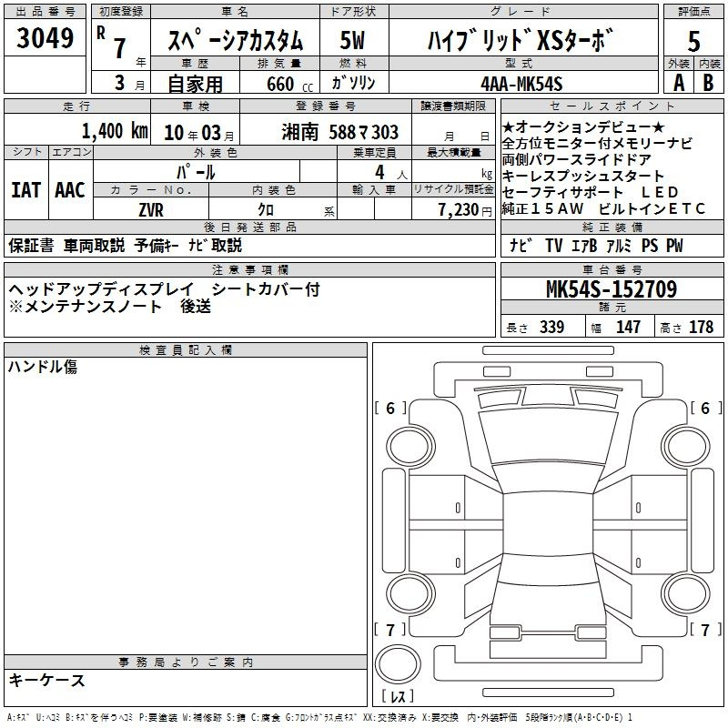Click the [7] tire marking at right of diagram

[705, 630]
